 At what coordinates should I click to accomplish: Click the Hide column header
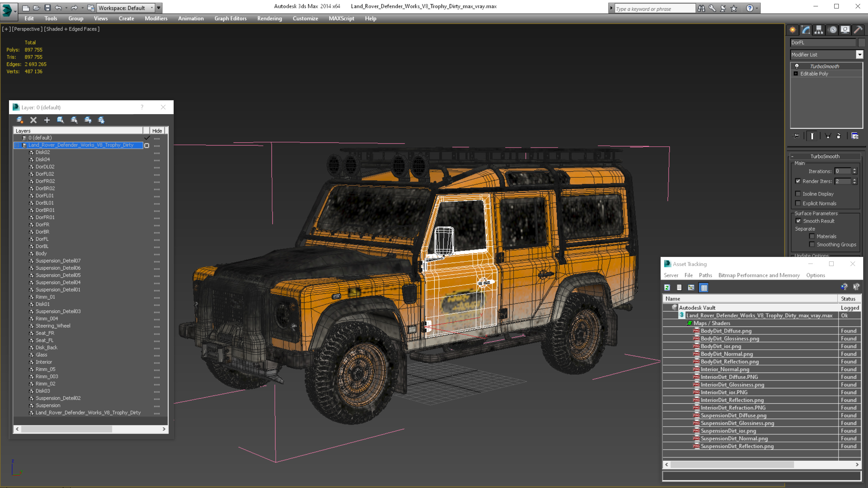click(x=157, y=131)
